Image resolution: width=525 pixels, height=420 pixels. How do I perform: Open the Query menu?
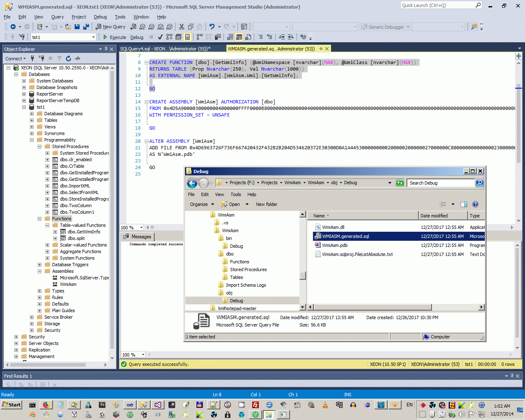point(57,17)
